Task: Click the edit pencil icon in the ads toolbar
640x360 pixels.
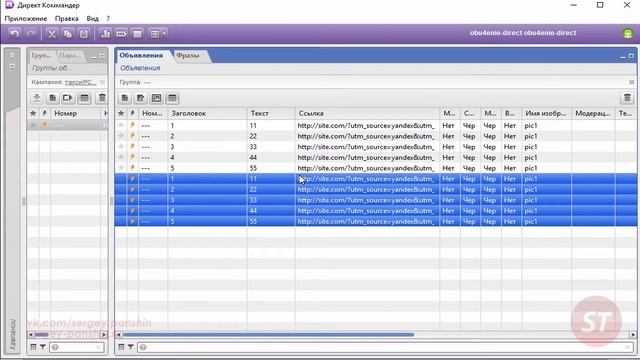Action: coord(140,98)
